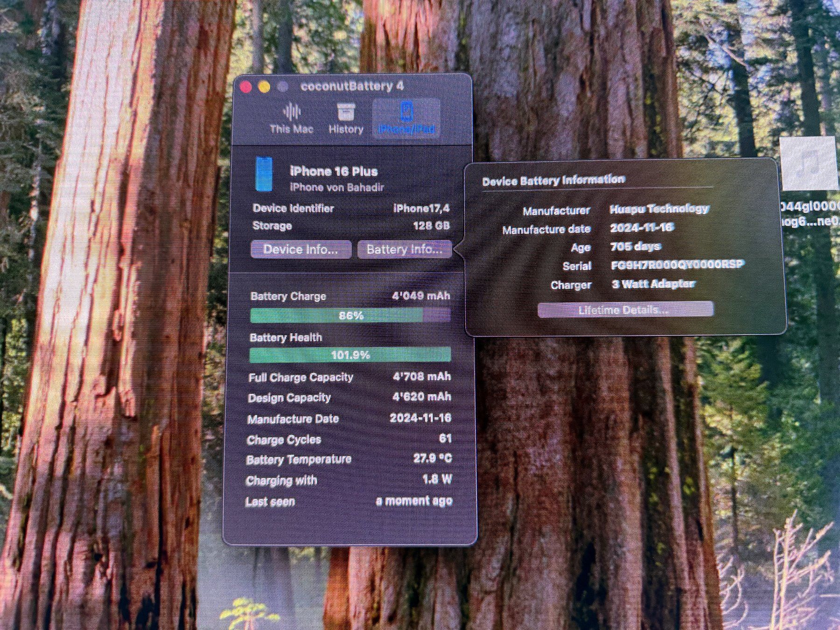The width and height of the screenshot is (840, 630).
Task: Open the Device Info button
Action: (x=301, y=249)
